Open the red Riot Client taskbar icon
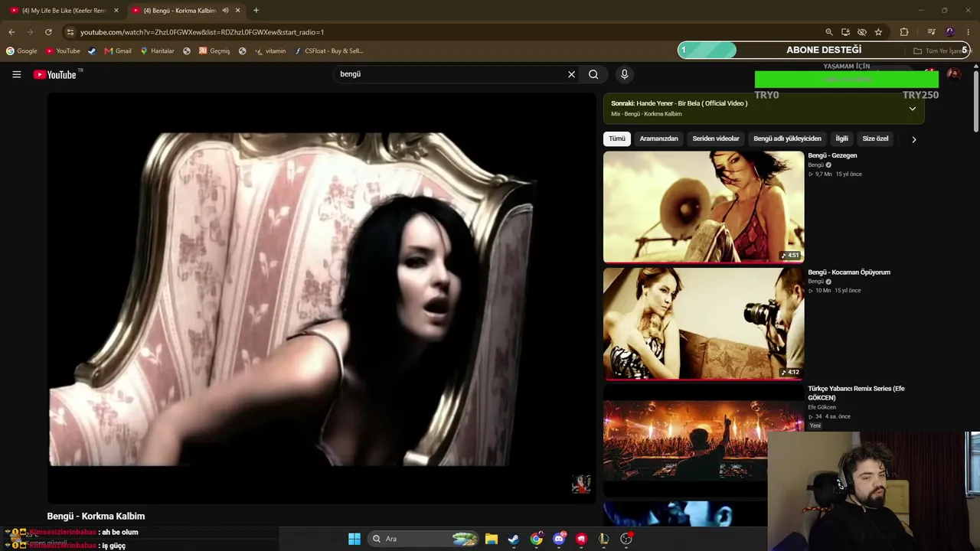980x551 pixels. point(581,539)
